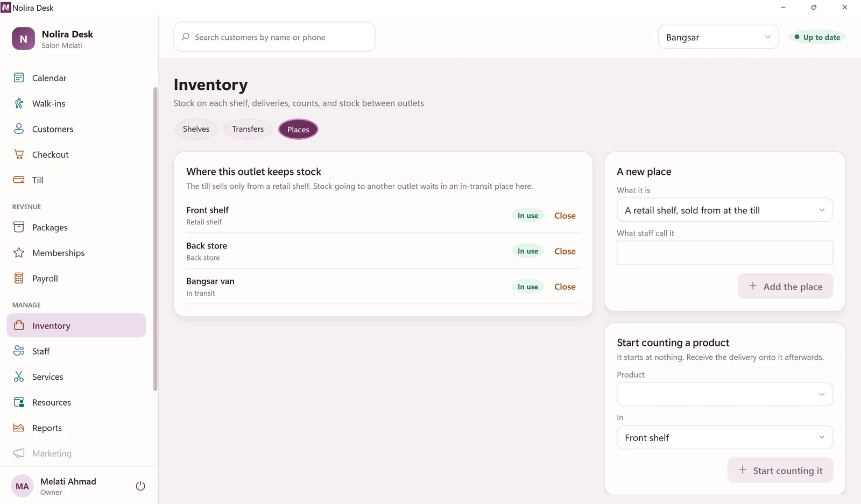This screenshot has width=861, height=504.
Task: Open the Till card icon
Action: point(19,180)
